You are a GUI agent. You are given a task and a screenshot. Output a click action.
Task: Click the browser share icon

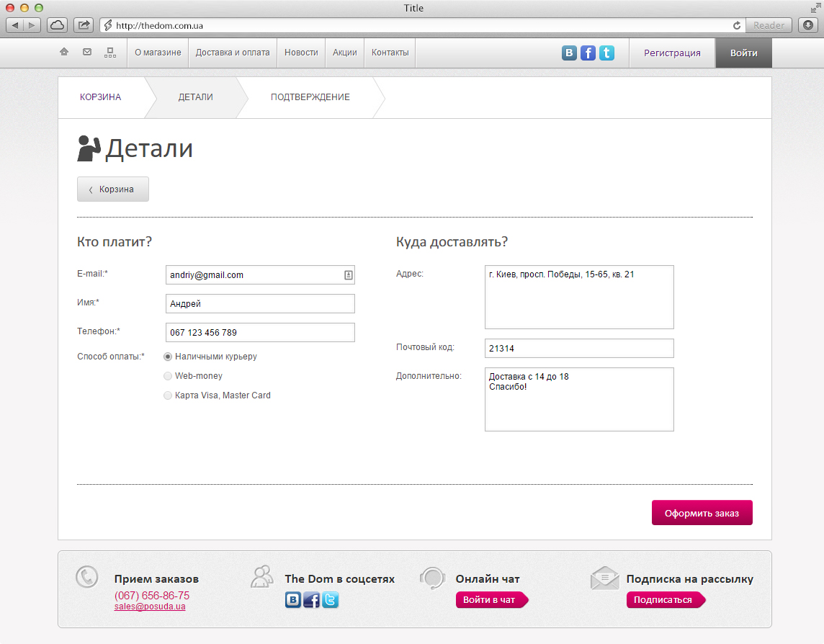[84, 25]
